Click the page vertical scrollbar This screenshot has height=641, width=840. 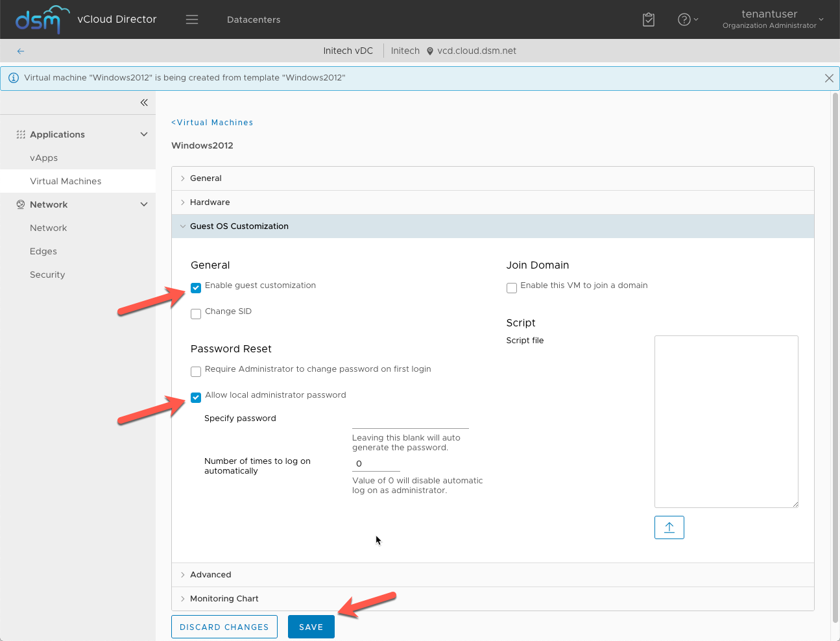pyautogui.click(x=835, y=357)
